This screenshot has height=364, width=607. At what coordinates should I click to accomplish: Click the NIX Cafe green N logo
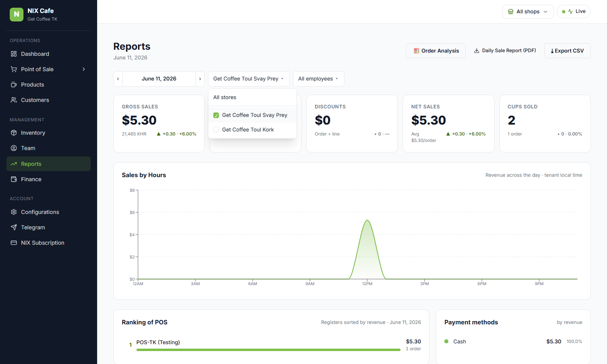pos(17,15)
